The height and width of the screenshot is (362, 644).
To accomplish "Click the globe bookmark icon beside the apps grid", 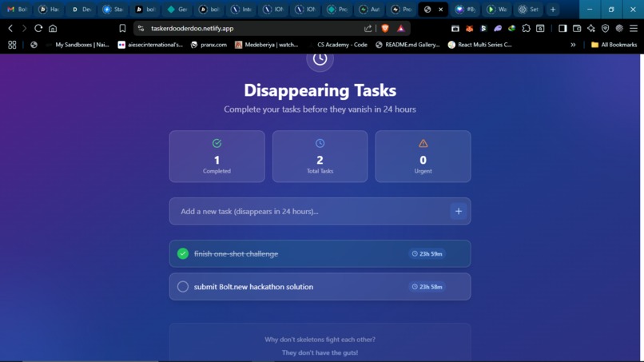I will point(34,45).
